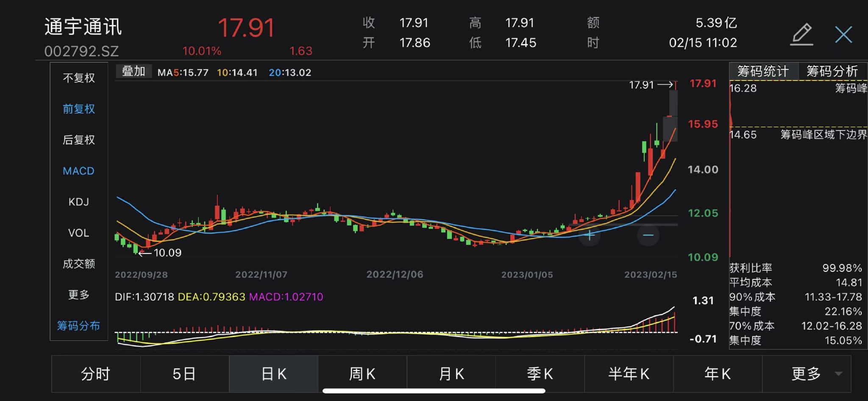Select 前复权 price adjustment

pyautogui.click(x=79, y=109)
